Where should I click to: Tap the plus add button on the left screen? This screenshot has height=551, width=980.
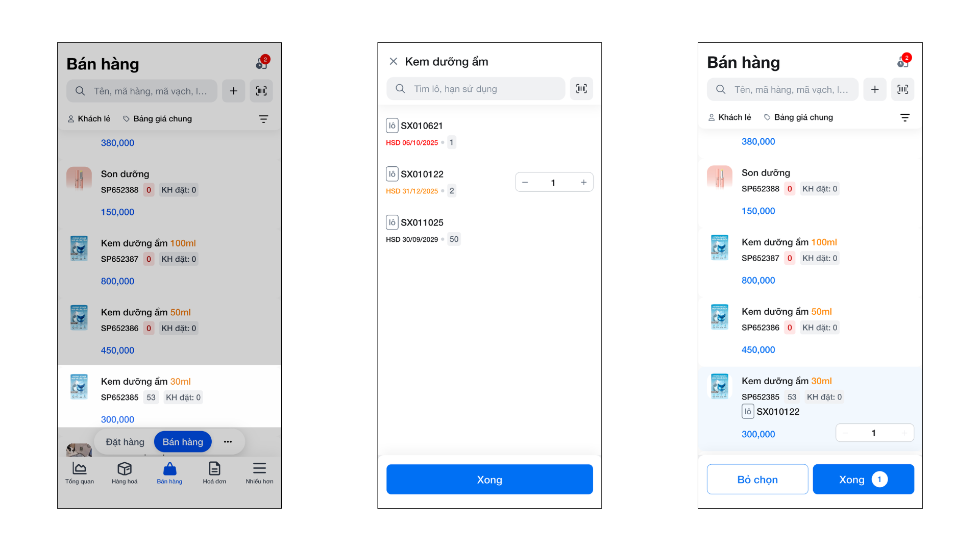(x=233, y=91)
